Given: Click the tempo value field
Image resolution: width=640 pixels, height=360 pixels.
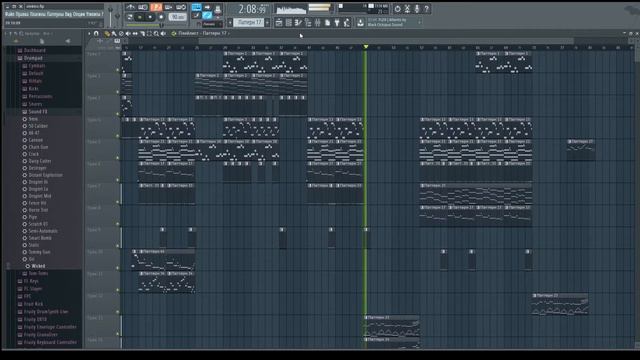Looking at the screenshot, I should tap(177, 17).
